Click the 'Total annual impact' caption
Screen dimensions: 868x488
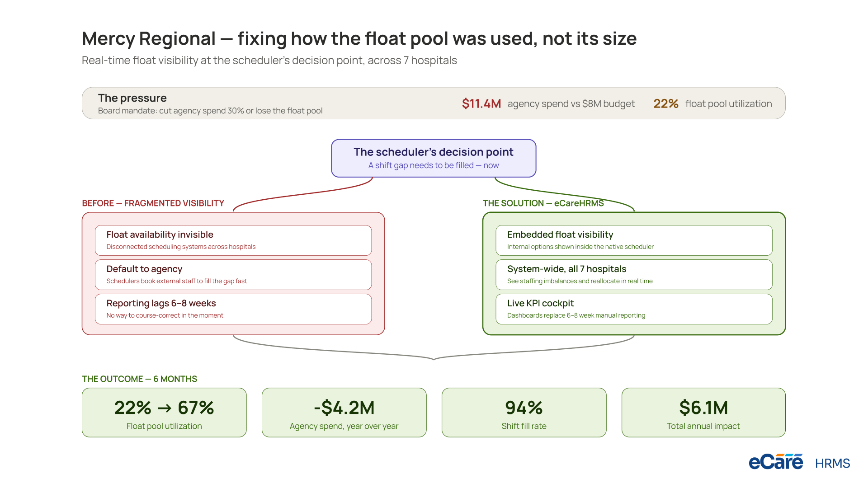click(x=703, y=426)
